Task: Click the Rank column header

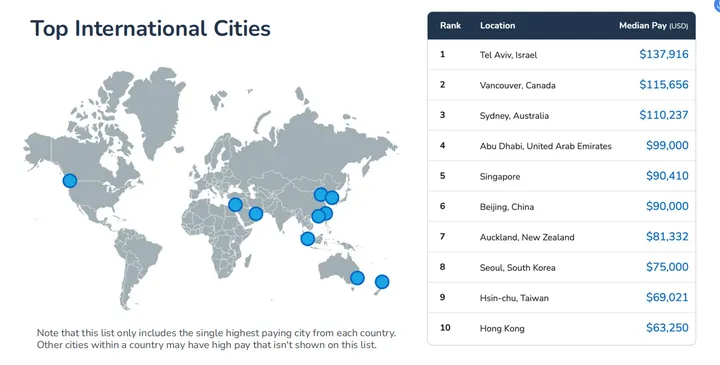Action: click(x=450, y=26)
